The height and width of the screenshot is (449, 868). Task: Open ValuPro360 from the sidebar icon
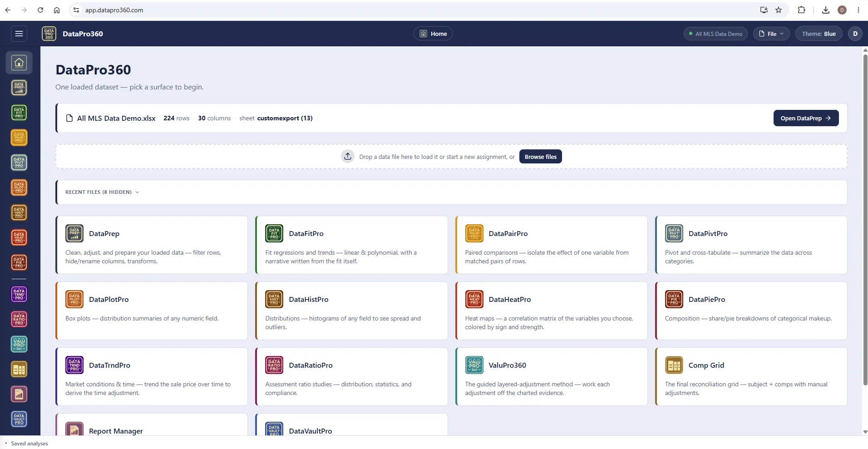coord(19,344)
